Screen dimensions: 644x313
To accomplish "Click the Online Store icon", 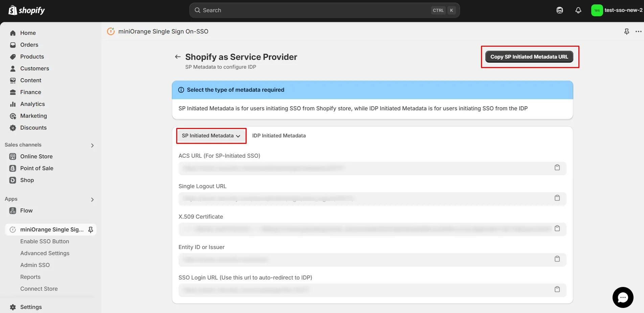I will (x=13, y=156).
